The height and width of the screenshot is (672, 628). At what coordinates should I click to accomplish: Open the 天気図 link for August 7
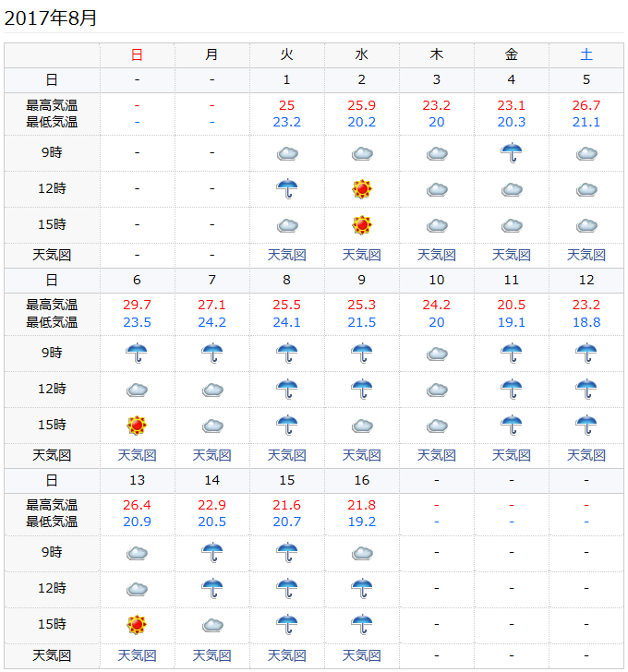[212, 455]
